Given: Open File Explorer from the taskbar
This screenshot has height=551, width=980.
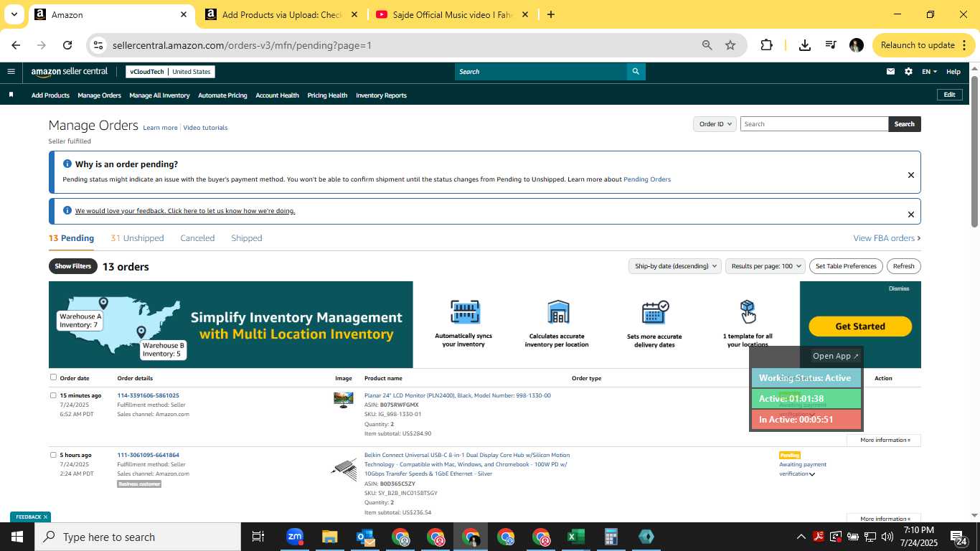Looking at the screenshot, I should pyautogui.click(x=329, y=537).
